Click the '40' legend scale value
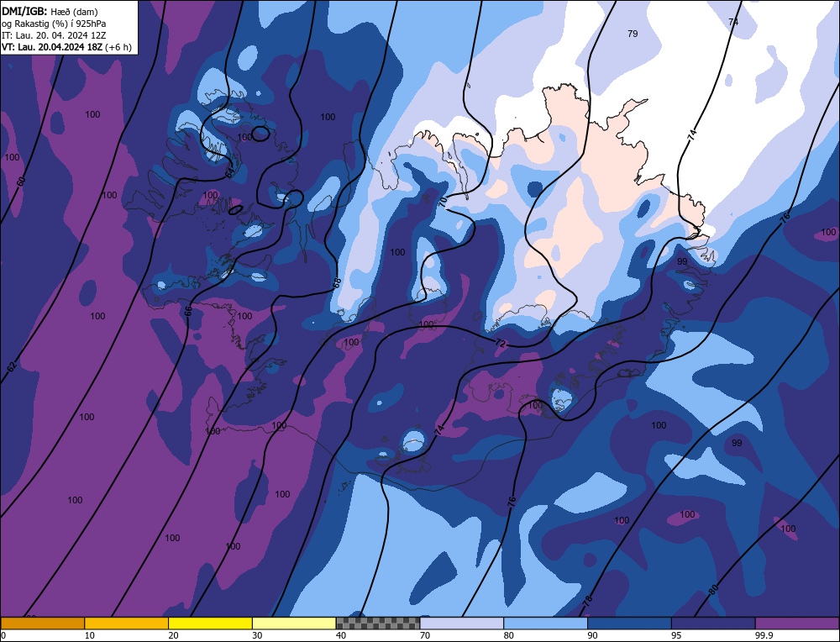The image size is (840, 642). [341, 635]
